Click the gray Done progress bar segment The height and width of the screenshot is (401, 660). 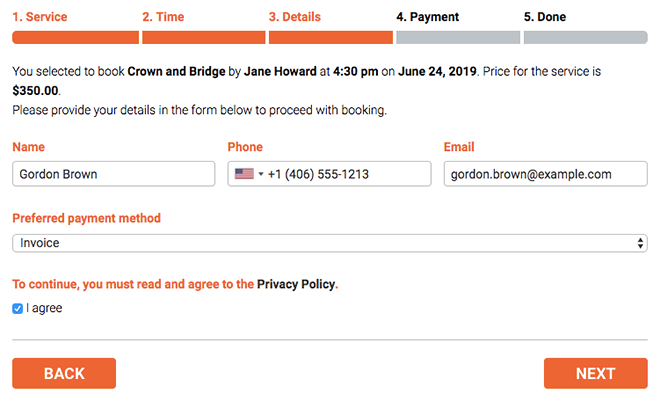(585, 37)
